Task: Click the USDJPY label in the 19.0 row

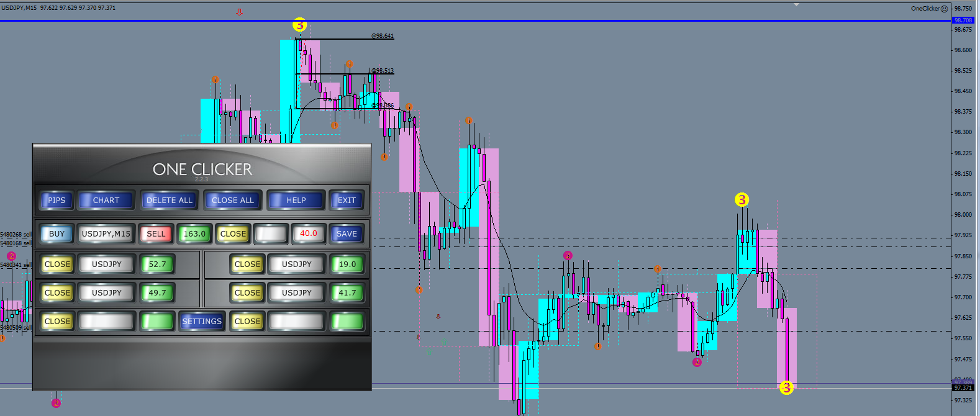Action: click(x=297, y=264)
